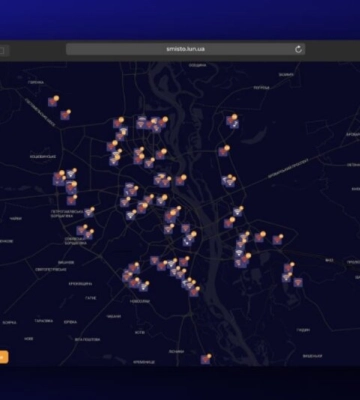Click the Гнідин village label
The height and width of the screenshot is (400, 360).
[x=303, y=330]
